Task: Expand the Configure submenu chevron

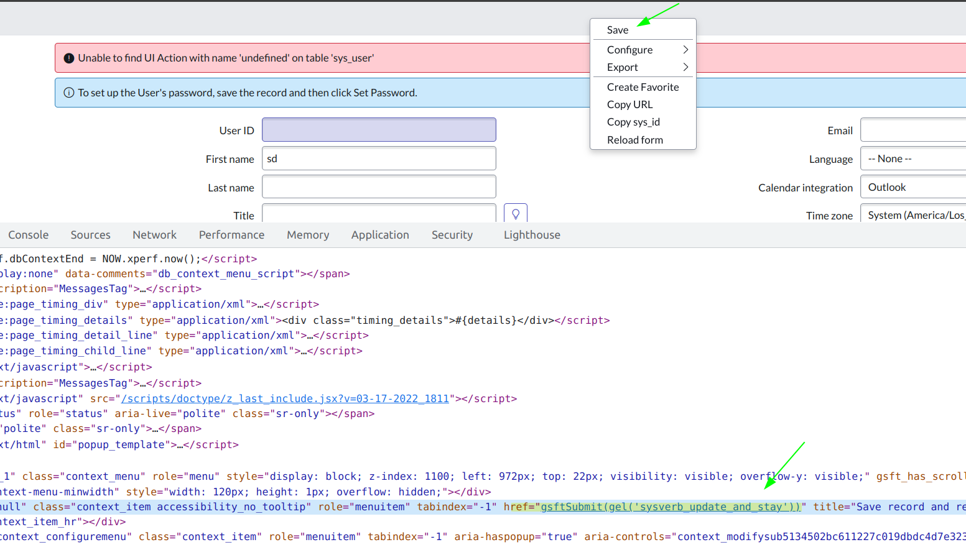Action: pyautogui.click(x=685, y=49)
